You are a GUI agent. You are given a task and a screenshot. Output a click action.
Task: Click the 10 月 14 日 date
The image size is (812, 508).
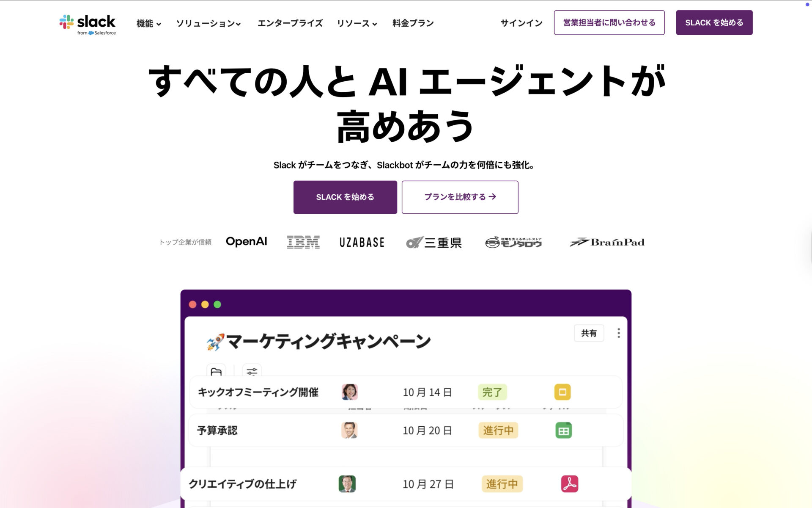pos(427,392)
